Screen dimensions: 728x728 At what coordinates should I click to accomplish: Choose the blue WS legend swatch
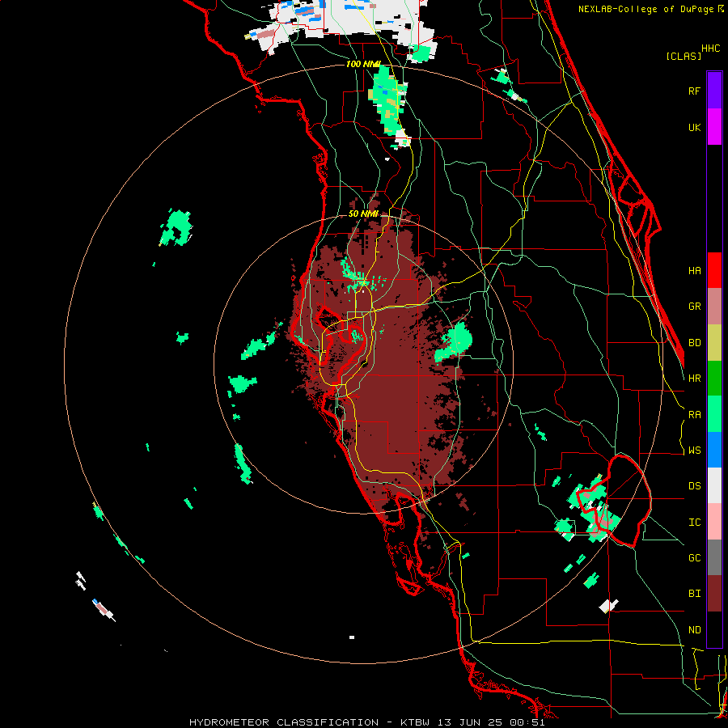pos(714,450)
